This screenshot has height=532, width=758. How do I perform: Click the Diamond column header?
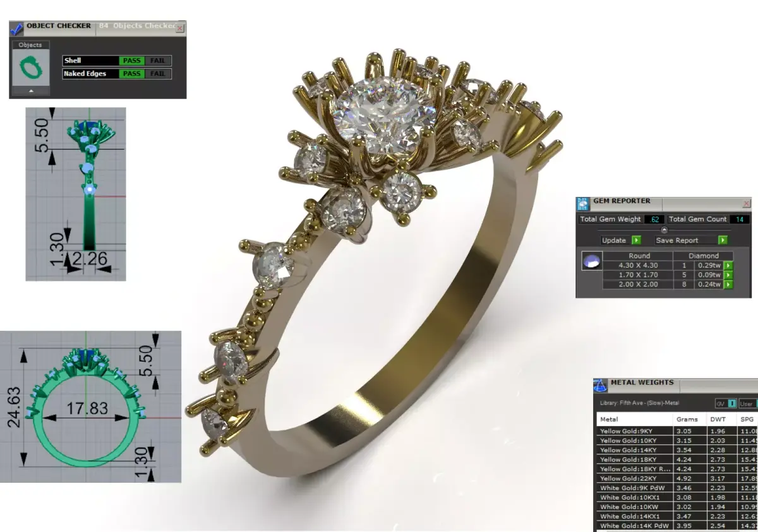(x=704, y=256)
